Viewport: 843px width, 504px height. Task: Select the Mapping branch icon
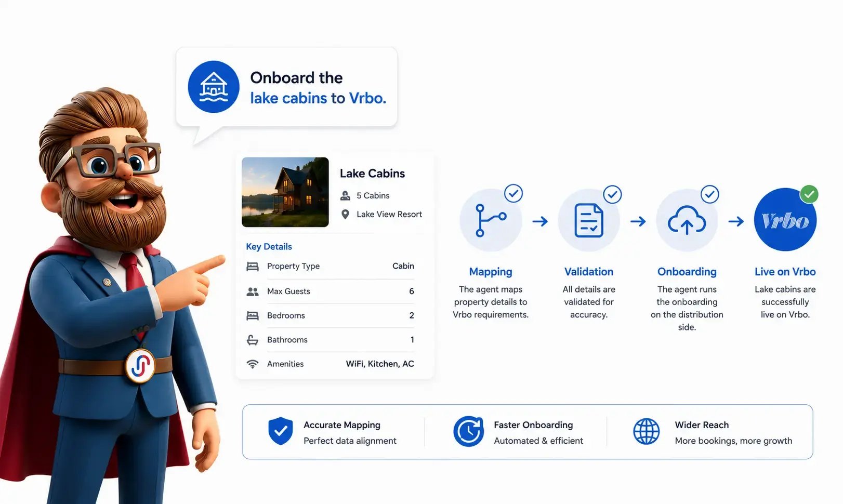491,220
